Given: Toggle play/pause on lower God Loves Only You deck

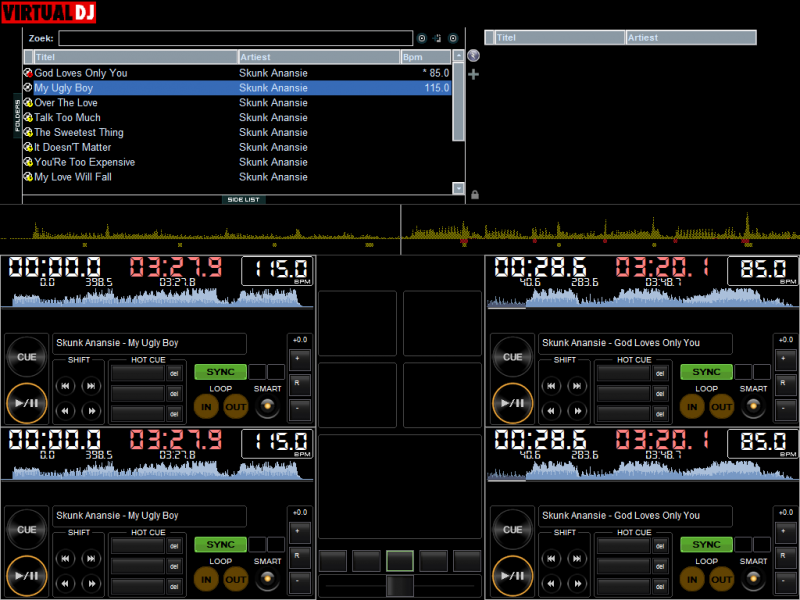Looking at the screenshot, I should [x=513, y=576].
